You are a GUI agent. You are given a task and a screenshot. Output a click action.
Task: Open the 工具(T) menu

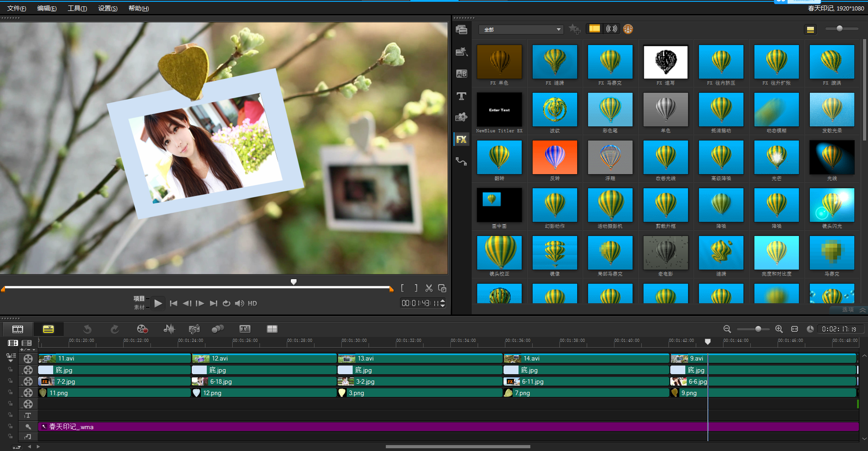[77, 8]
